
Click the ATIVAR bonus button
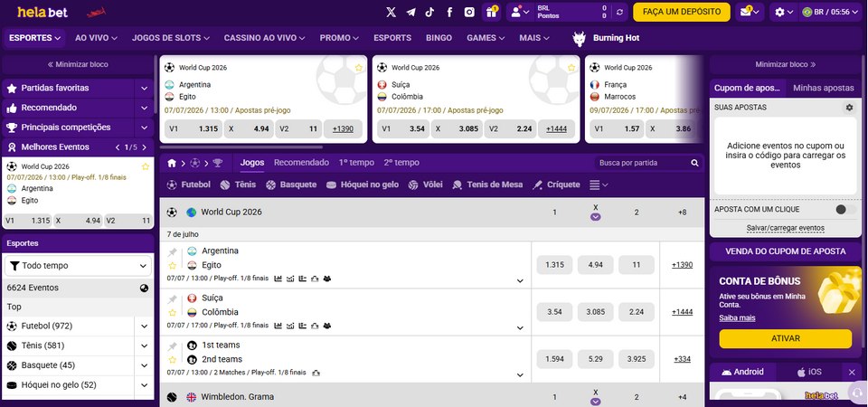tap(785, 339)
